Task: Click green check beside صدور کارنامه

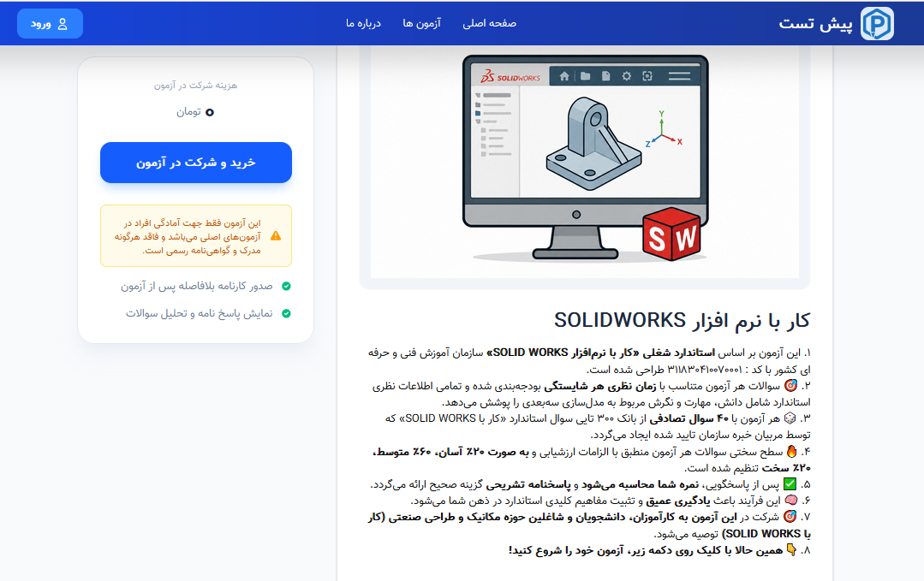Action: (286, 286)
